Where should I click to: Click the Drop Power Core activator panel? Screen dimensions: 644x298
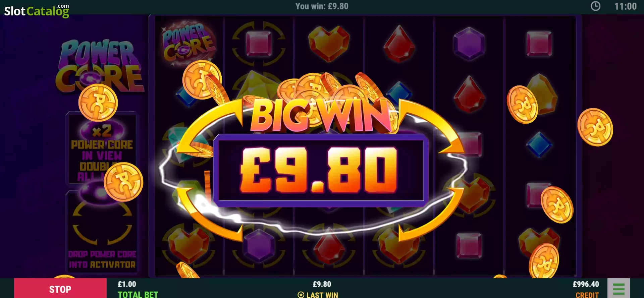click(102, 231)
